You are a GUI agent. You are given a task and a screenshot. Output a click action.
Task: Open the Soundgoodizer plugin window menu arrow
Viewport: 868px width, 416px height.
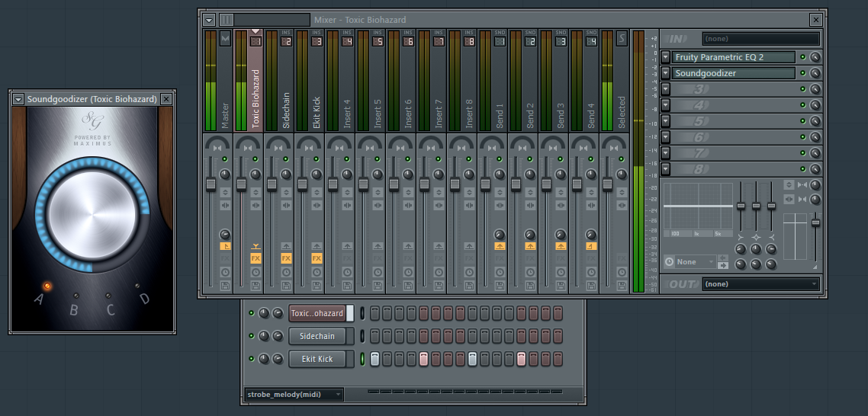pyautogui.click(x=19, y=99)
